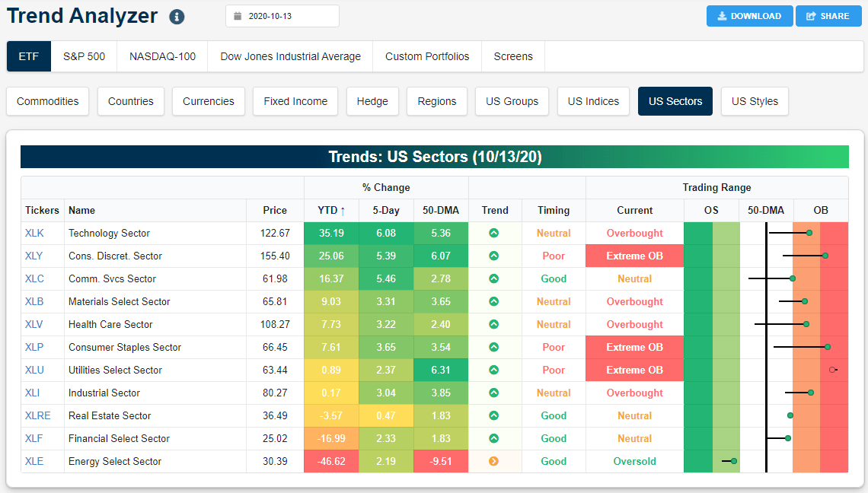Open the XLK ticker link
The height and width of the screenshot is (493, 868).
tap(34, 233)
